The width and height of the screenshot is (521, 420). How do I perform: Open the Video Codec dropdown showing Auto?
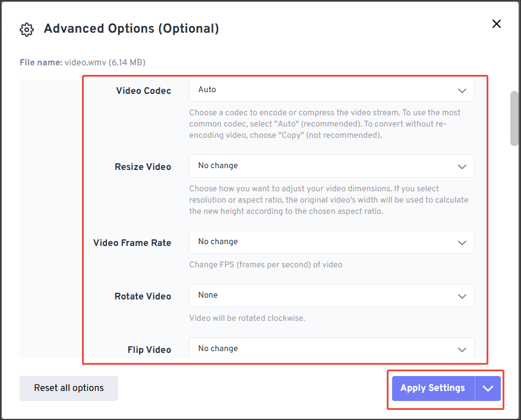point(331,90)
